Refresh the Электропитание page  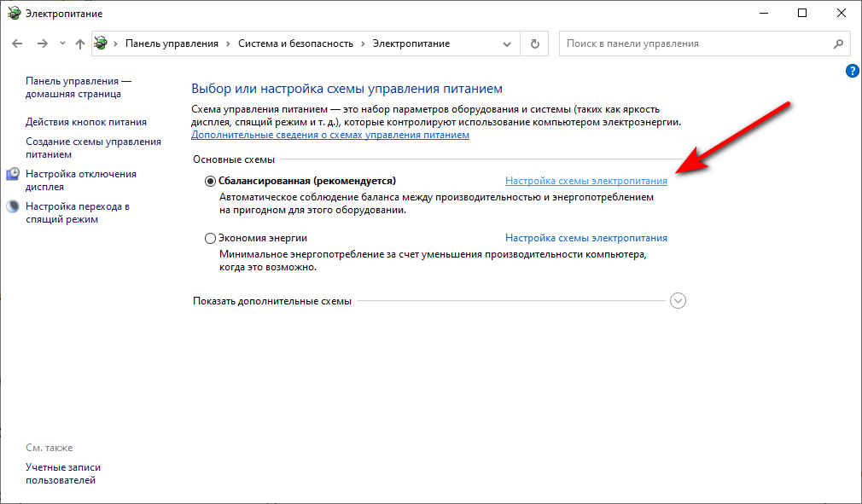click(534, 44)
